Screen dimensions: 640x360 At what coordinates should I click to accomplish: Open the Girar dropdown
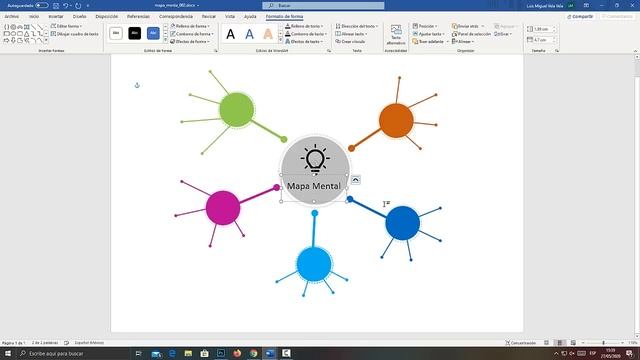click(x=503, y=34)
